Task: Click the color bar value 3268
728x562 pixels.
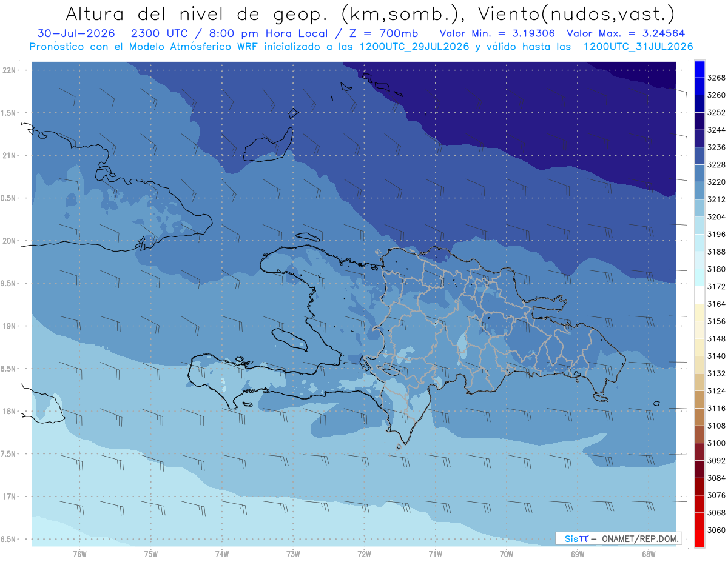Action: click(x=716, y=78)
